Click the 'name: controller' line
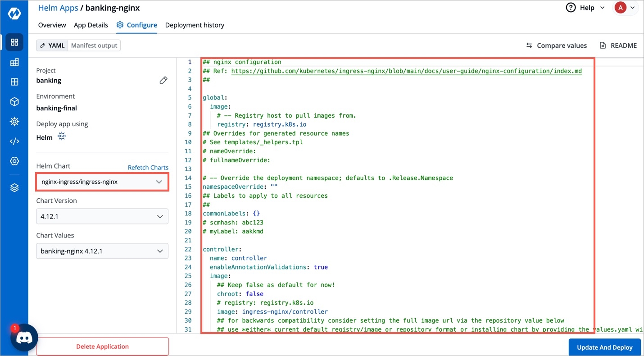Image resolution: width=644 pixels, height=356 pixels. 238,258
